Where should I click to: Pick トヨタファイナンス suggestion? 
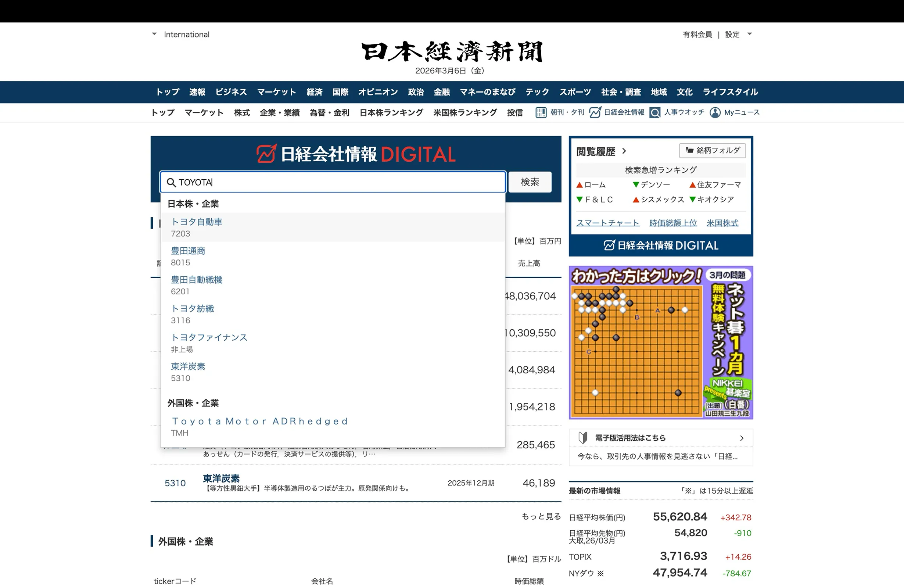pyautogui.click(x=333, y=343)
